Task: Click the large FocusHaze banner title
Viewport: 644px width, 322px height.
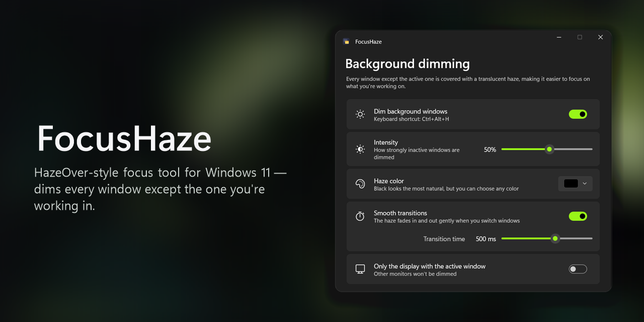Action: coord(124,138)
